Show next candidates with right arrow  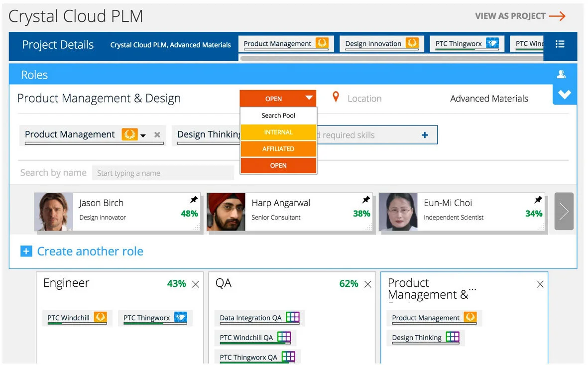(x=564, y=211)
